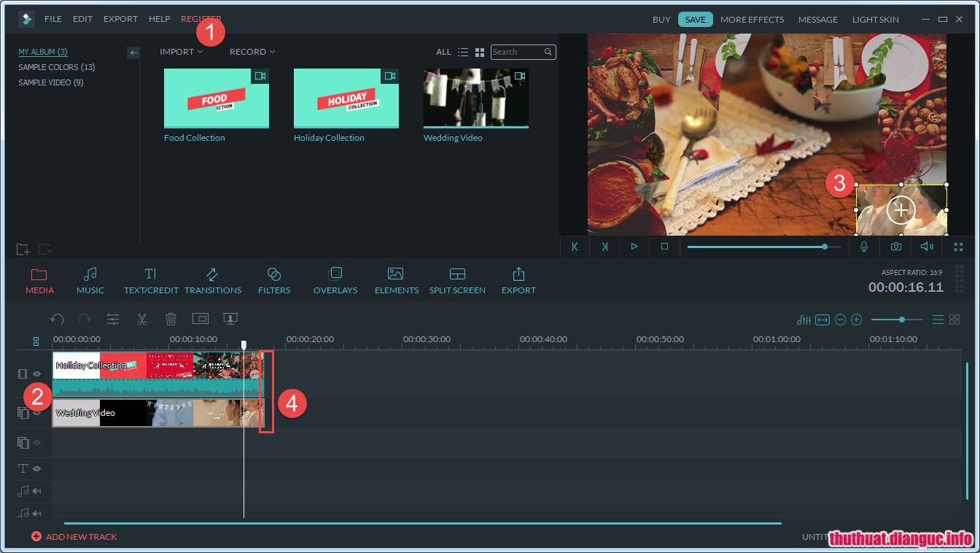Screen dimensions: 980x553
Task: Click the timeline zoom slider
Action: [897, 320]
